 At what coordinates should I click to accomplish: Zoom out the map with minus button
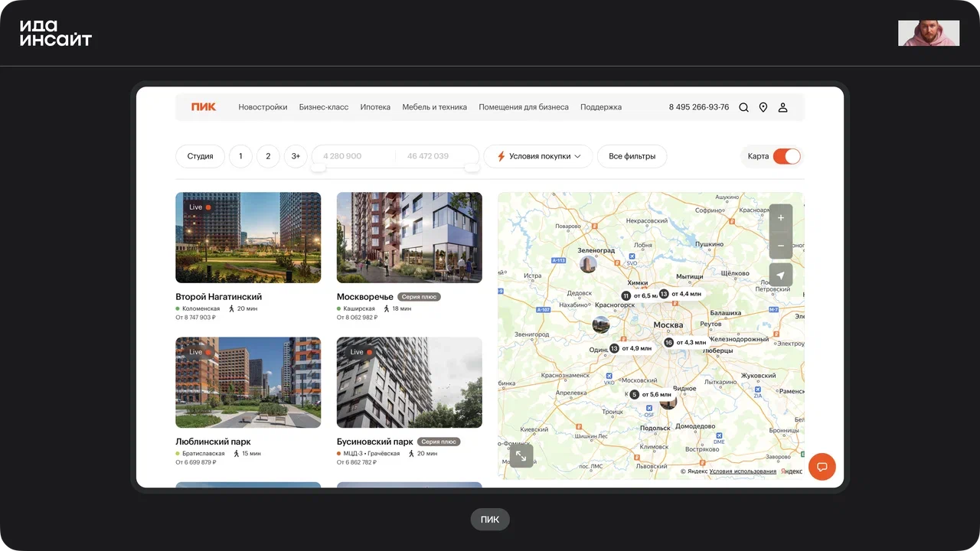tap(781, 246)
